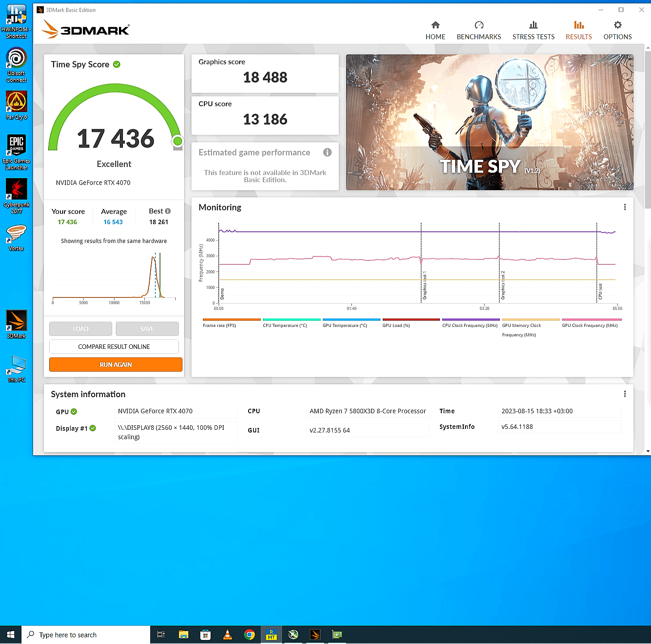The width and height of the screenshot is (651, 644).
Task: Open Far Cry 6 desktop icon
Action: coord(17,106)
